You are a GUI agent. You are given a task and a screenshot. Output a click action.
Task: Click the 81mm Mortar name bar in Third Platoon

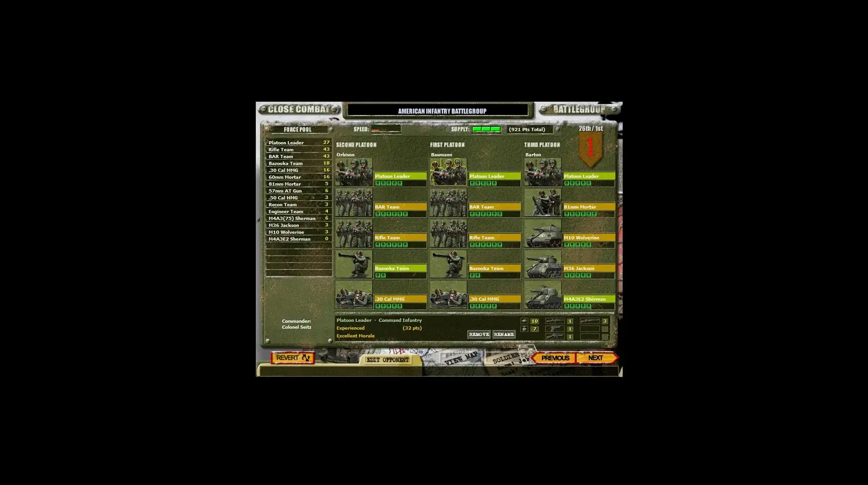589,207
